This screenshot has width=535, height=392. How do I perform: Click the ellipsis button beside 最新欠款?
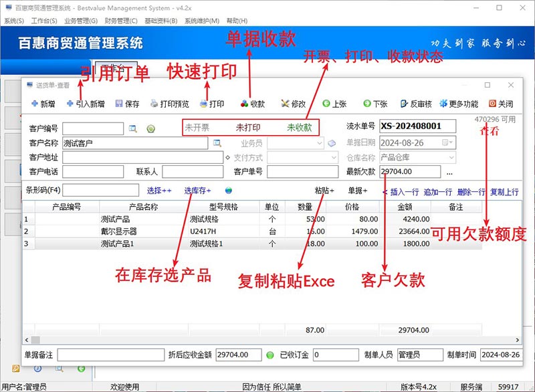(449, 173)
